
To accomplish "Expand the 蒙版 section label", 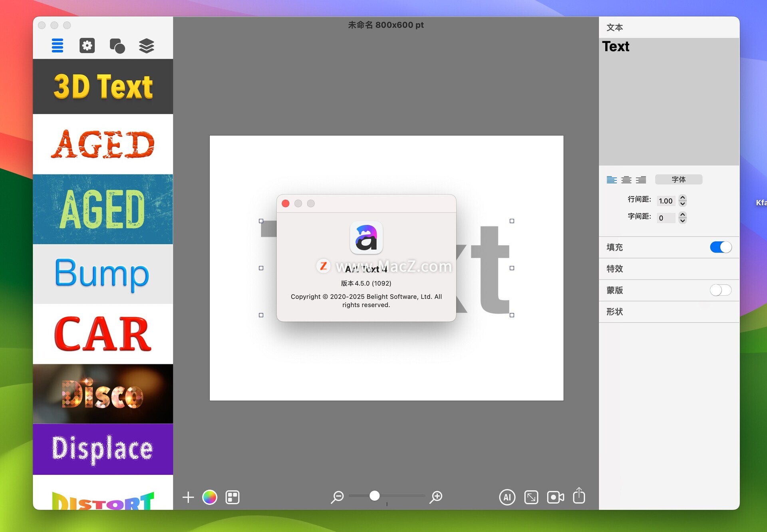I will click(614, 290).
